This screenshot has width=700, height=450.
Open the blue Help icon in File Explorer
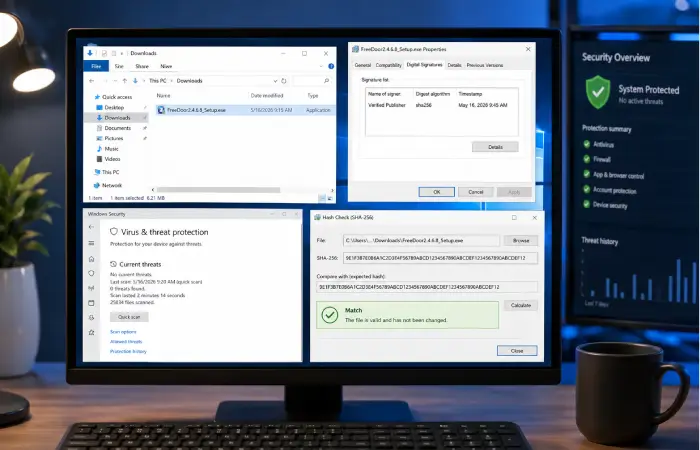coord(331,66)
